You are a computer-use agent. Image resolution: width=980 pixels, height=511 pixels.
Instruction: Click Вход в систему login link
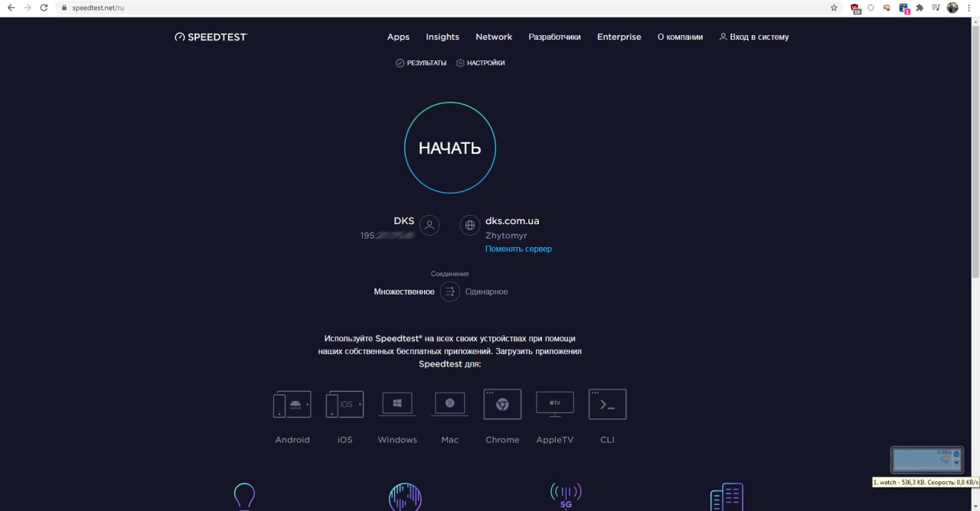[754, 37]
